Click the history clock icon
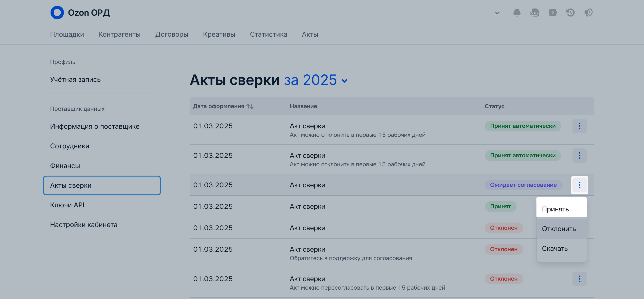 (x=570, y=13)
